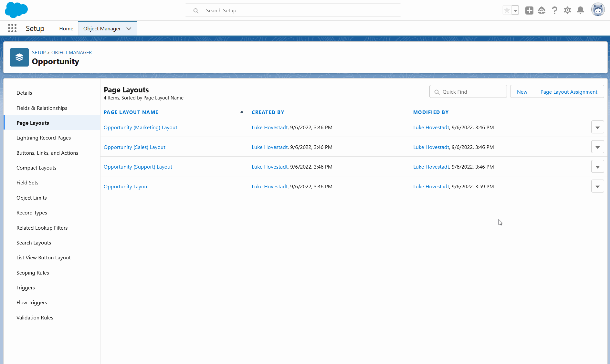Screen dimensions: 610x364
Task: Click Modified By Luke Hovestadt in Opportunity Layout row
Action: pyautogui.click(x=431, y=187)
